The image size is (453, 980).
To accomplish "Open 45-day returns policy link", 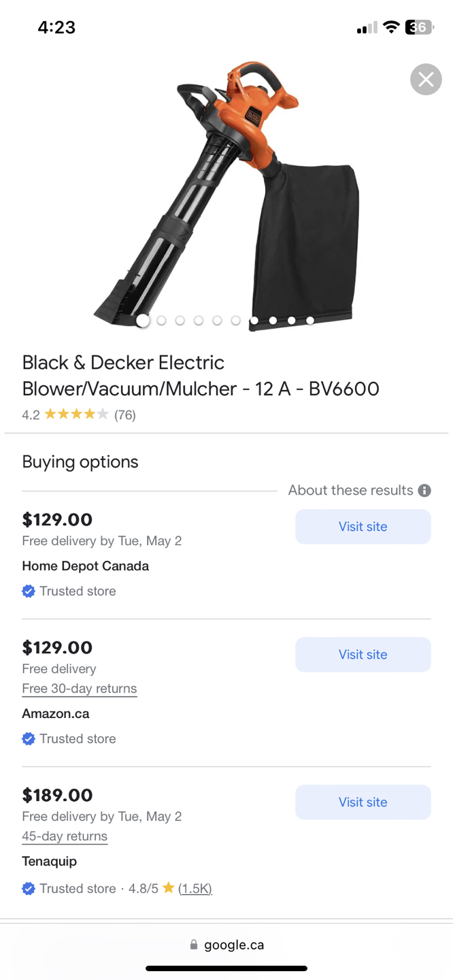I will click(65, 836).
